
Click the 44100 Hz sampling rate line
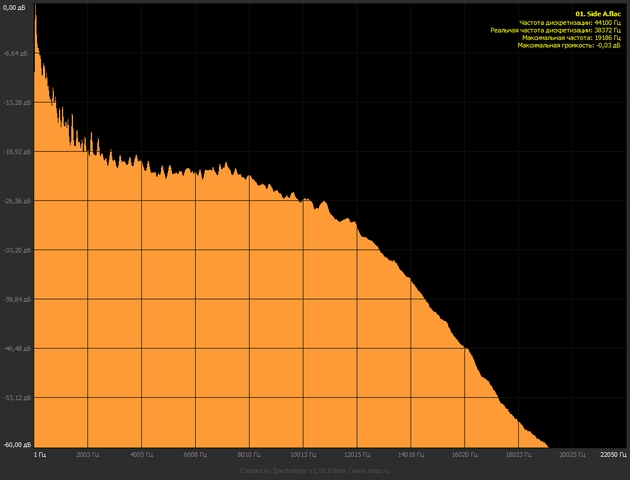pyautogui.click(x=571, y=22)
